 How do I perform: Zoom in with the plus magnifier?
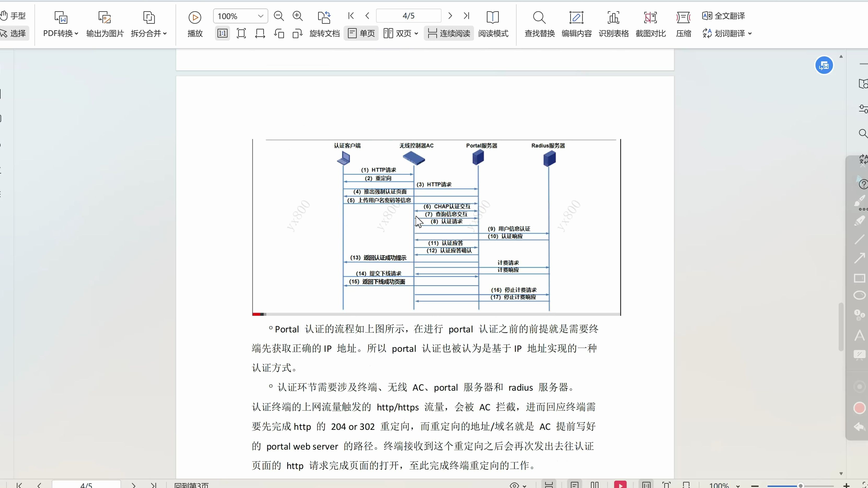[x=298, y=16]
